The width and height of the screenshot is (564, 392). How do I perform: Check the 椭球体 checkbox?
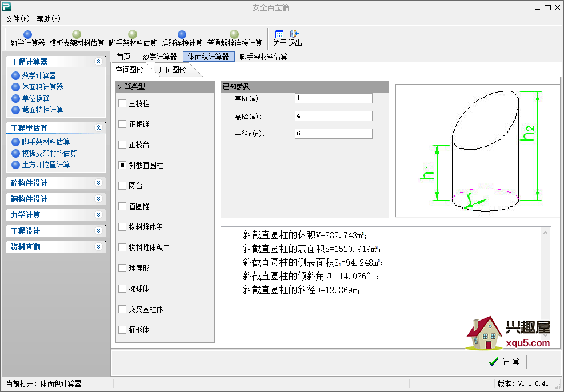(122, 289)
